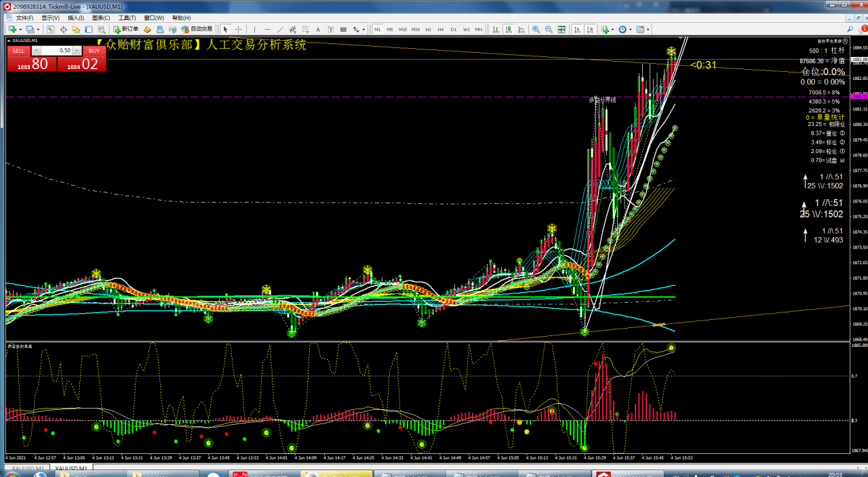Open the indicators list icon
This screenshot has height=477, width=868.
605,29
